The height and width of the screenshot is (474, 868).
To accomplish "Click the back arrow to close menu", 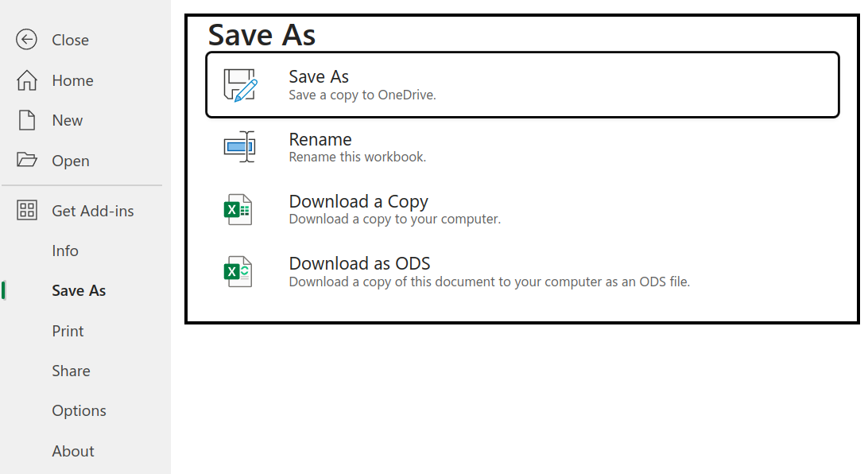I will tap(25, 39).
